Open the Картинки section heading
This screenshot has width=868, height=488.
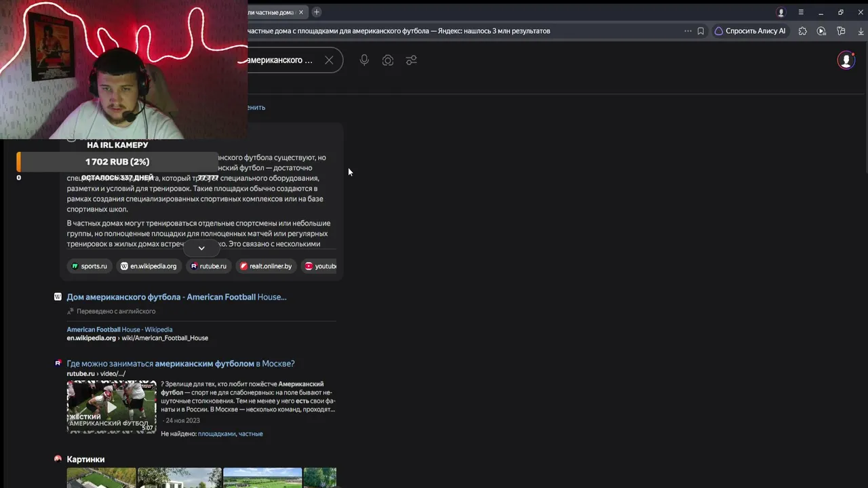(85, 460)
